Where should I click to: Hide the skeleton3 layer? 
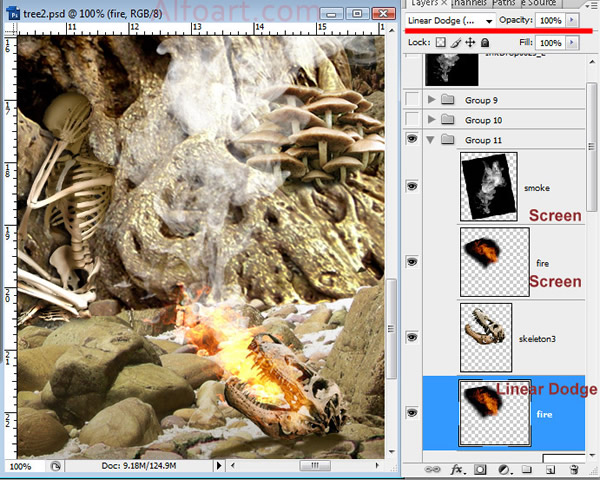click(x=411, y=336)
